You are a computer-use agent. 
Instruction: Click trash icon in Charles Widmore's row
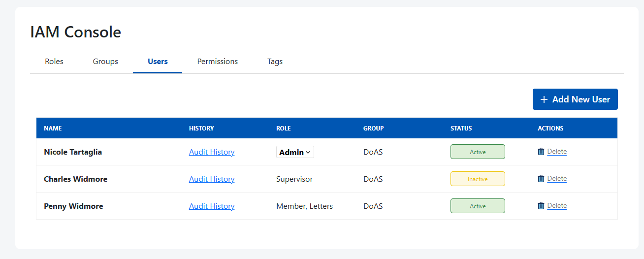click(x=541, y=179)
